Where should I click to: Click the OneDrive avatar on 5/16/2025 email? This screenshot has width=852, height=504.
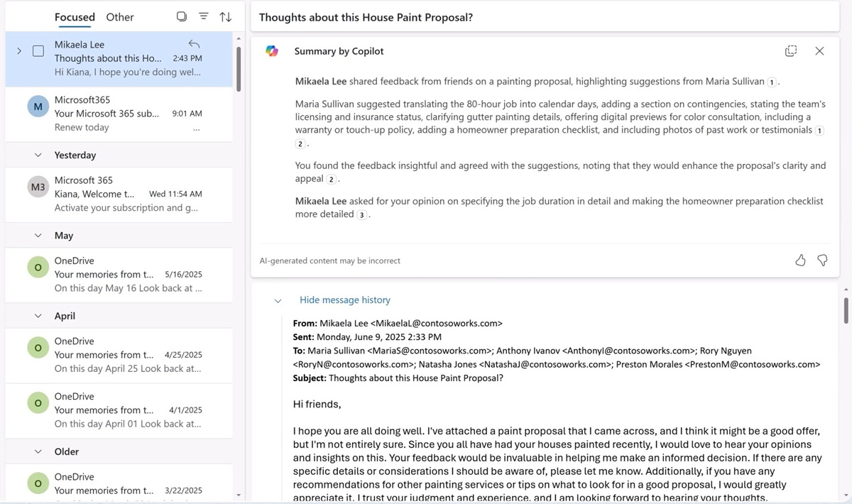click(x=38, y=268)
